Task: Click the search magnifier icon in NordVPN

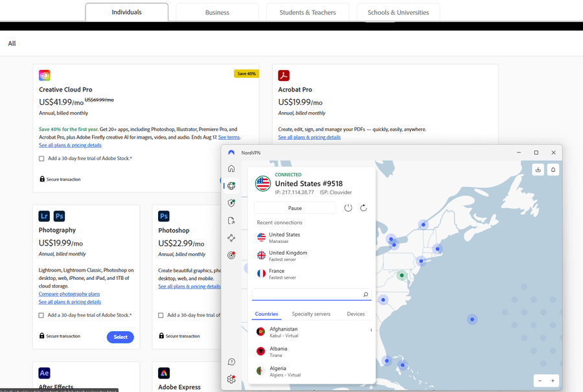Action: 366,295
